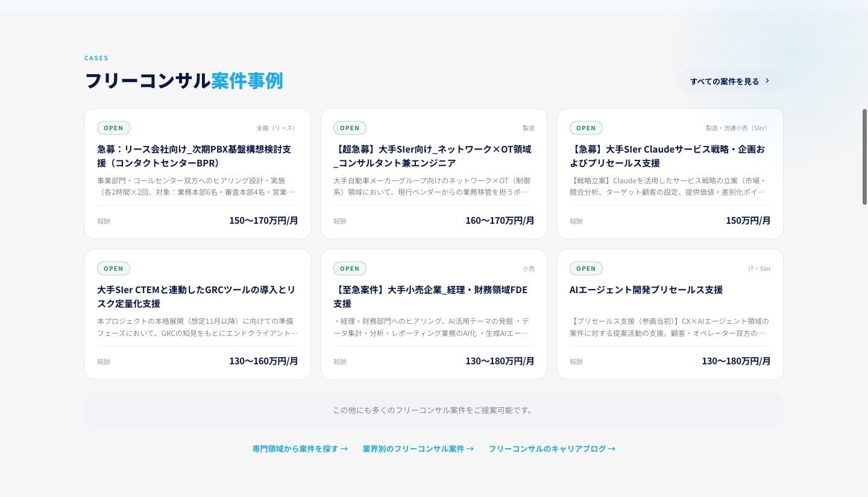The width and height of the screenshot is (868, 497).
Task: Open the Claudeサービス戦略 case title
Action: click(x=667, y=156)
